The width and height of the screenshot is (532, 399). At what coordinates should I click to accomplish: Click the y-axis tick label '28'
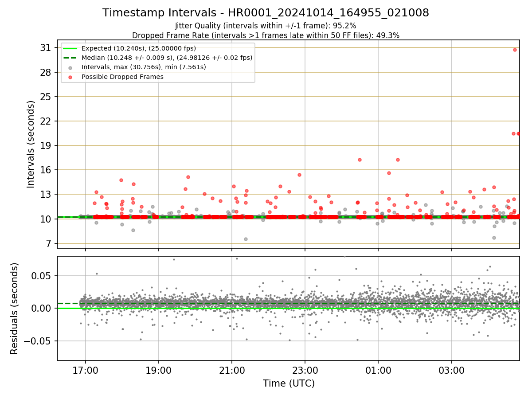tap(46, 72)
